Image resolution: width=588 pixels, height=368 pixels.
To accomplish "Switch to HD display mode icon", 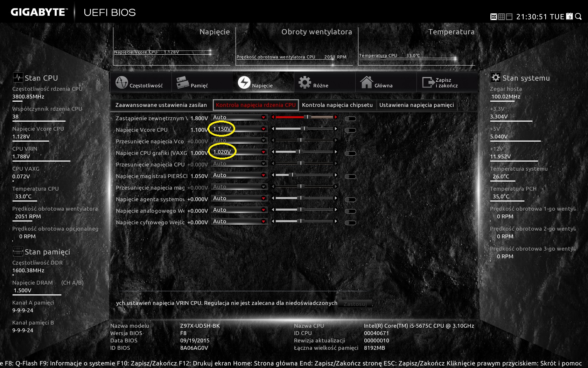I will pyautogui.click(x=493, y=16).
